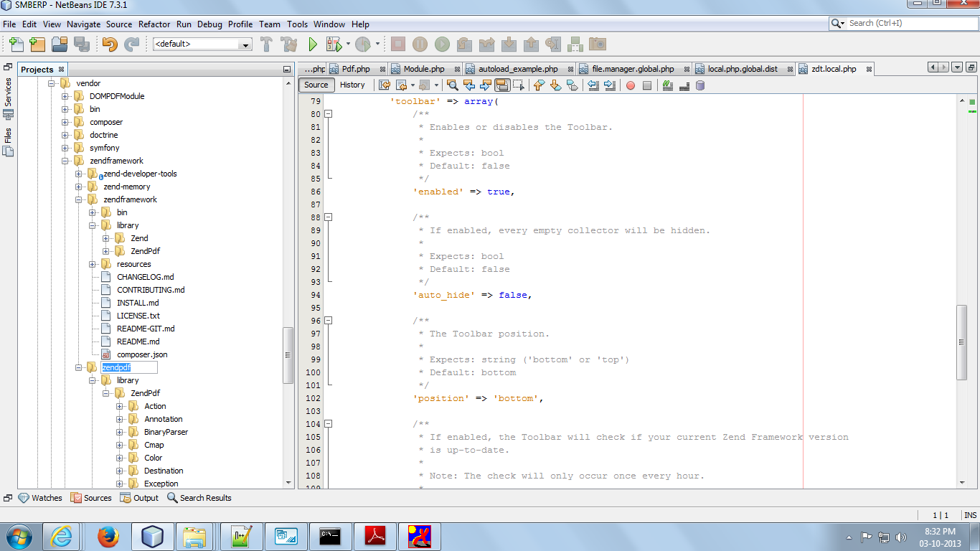
Task: Open the editor toolbar's Back history dropdown arrow
Action: (413, 85)
